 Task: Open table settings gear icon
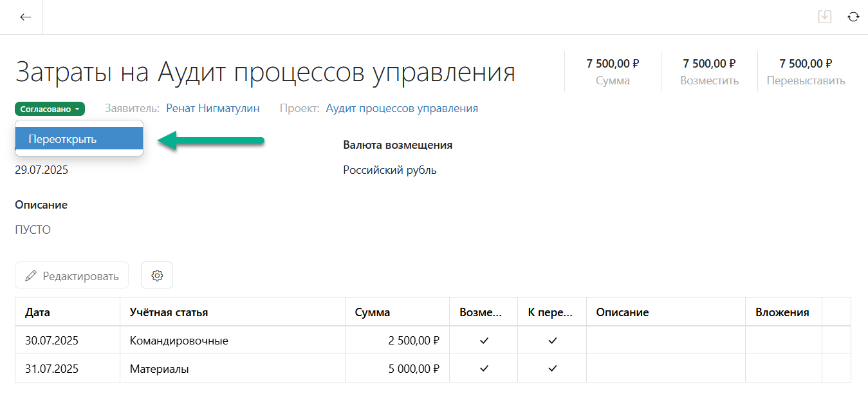[x=157, y=276]
